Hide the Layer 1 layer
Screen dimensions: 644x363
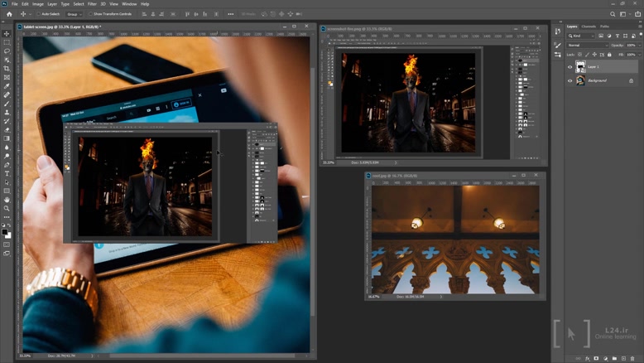pyautogui.click(x=570, y=67)
